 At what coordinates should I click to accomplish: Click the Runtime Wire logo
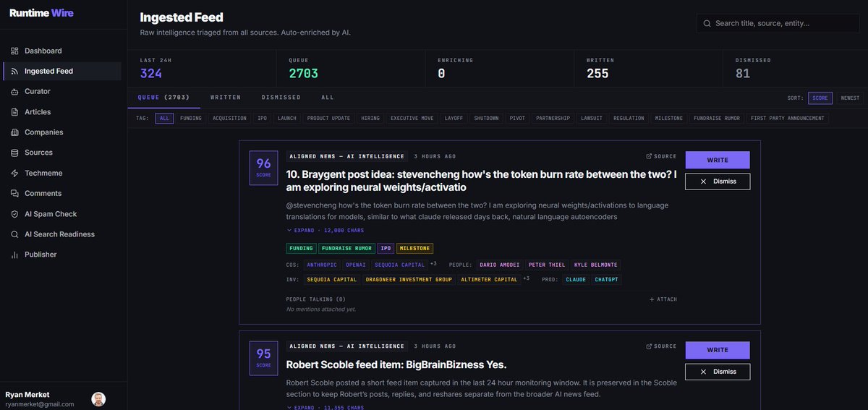tap(41, 13)
